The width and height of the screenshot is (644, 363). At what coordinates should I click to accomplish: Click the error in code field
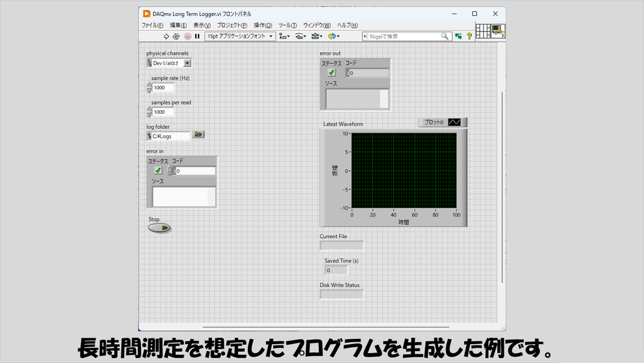pos(195,171)
